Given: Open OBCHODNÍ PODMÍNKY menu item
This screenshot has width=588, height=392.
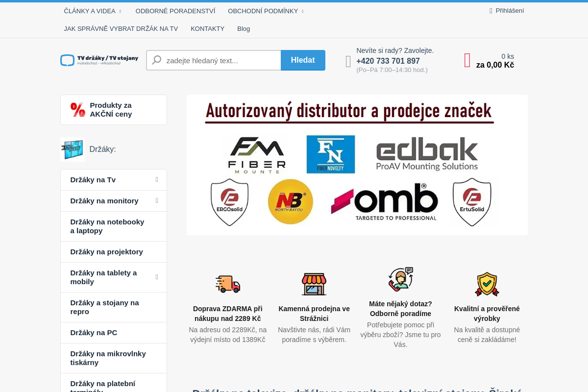Looking at the screenshot, I should tap(263, 11).
